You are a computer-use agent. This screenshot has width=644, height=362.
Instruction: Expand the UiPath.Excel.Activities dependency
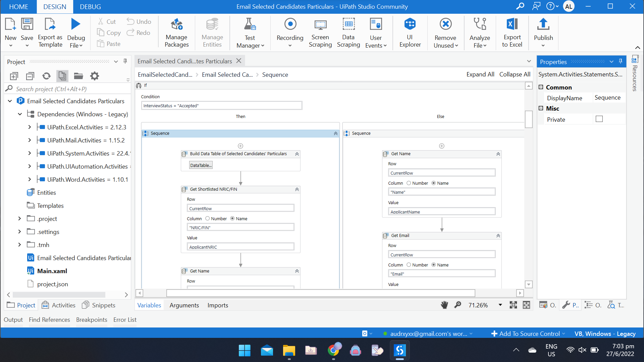pyautogui.click(x=29, y=127)
